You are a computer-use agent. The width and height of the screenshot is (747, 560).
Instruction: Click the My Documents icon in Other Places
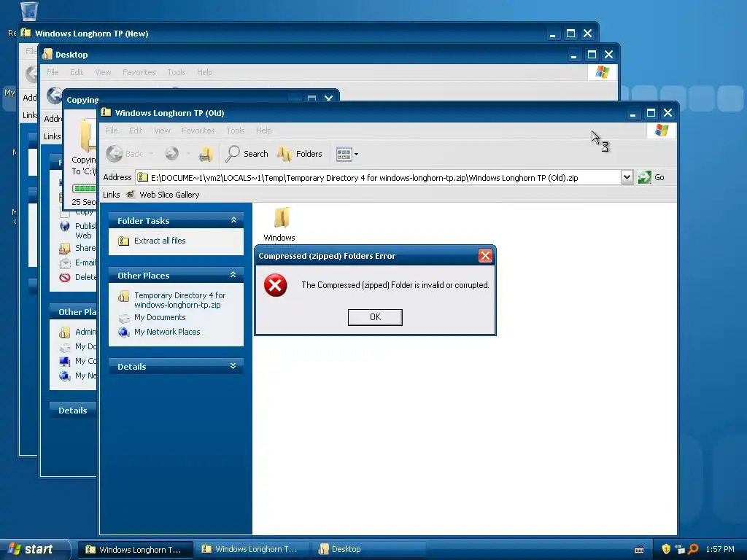click(x=124, y=318)
